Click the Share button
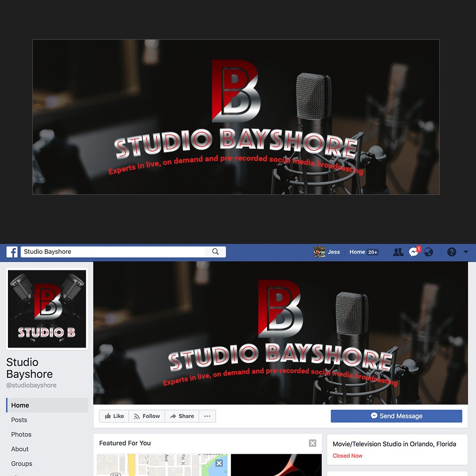The width and height of the screenshot is (476, 476). (182, 416)
